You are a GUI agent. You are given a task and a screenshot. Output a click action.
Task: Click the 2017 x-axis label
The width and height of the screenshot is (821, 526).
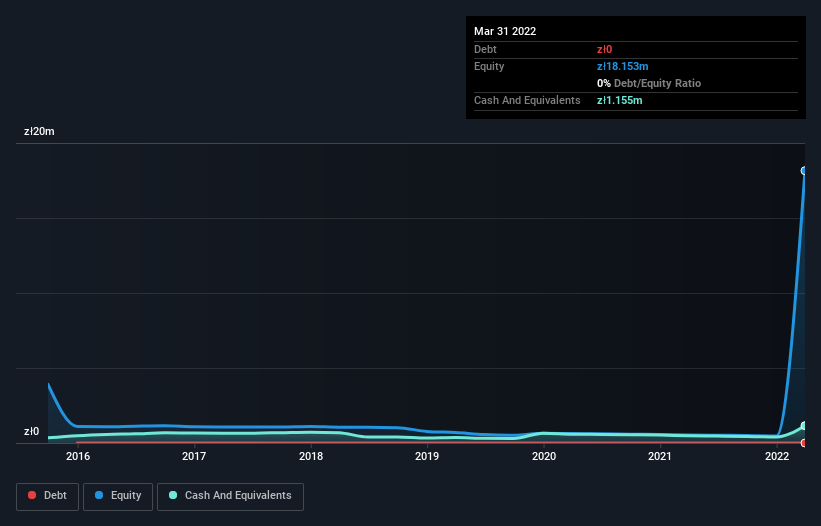[x=194, y=456]
